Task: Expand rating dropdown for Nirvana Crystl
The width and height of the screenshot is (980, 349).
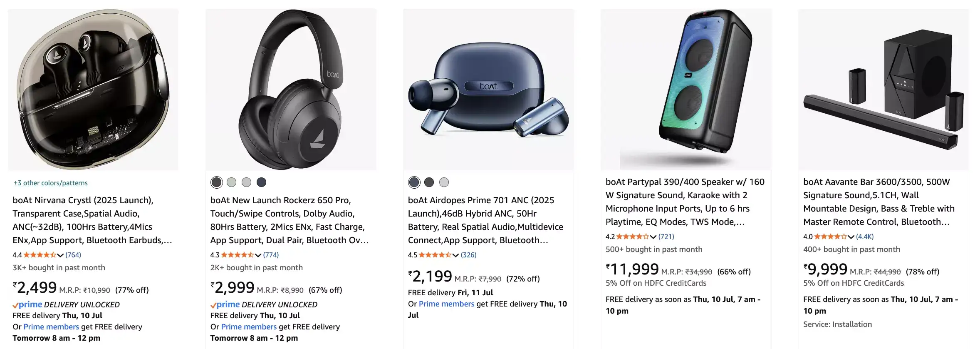Action: click(60, 255)
